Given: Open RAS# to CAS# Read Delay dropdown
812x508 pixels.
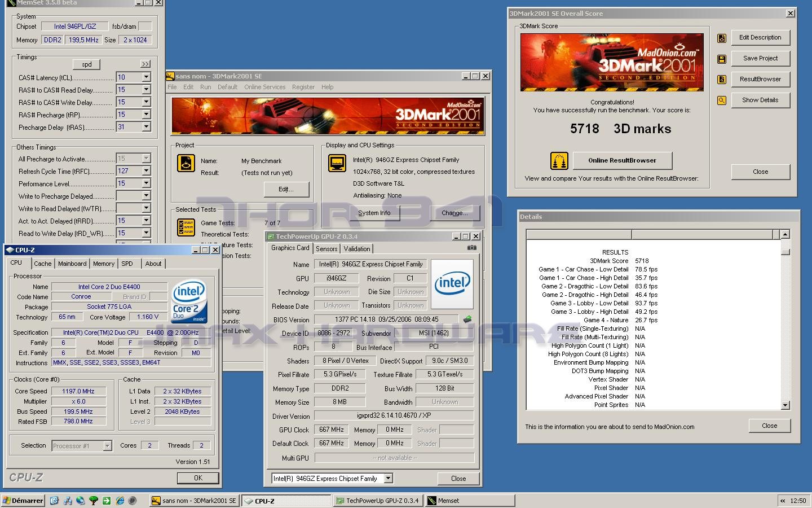Looking at the screenshot, I should (x=146, y=90).
